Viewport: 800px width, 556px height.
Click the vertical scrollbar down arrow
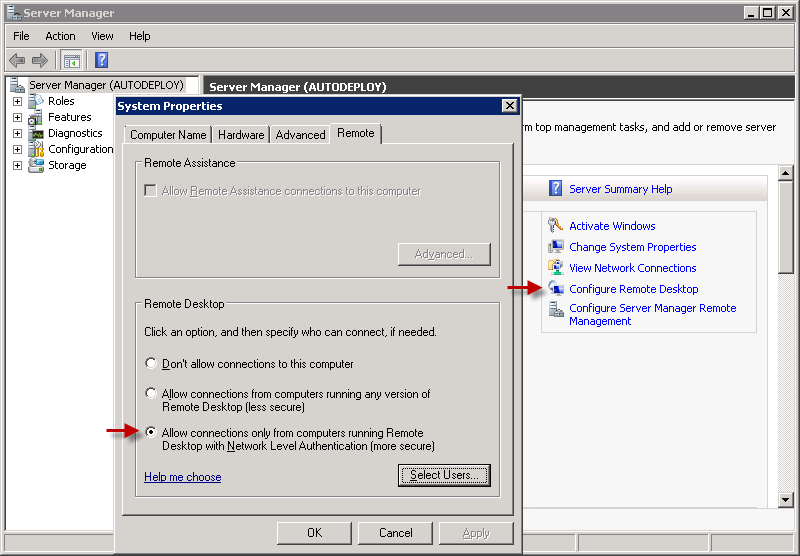click(786, 500)
